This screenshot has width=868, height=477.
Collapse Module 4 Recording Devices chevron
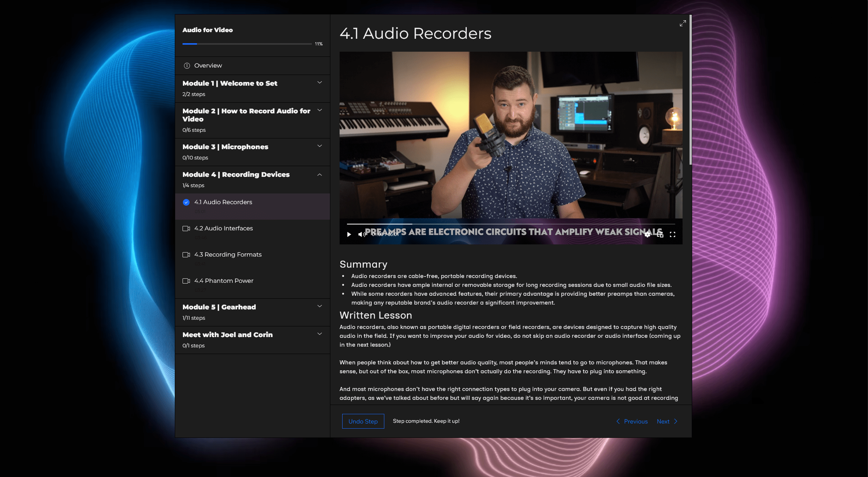(x=320, y=175)
